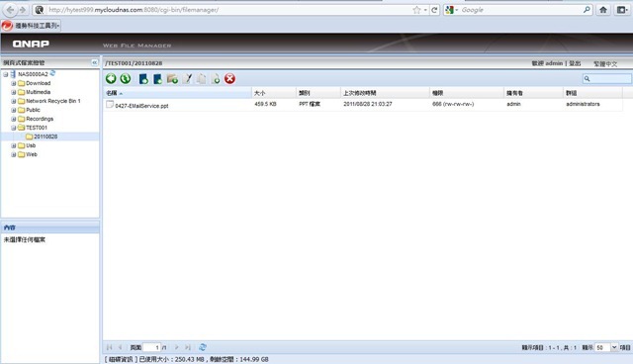Expand the Network Recycle Bin 1 node
This screenshot has height=364, width=633.
pyautogui.click(x=13, y=101)
